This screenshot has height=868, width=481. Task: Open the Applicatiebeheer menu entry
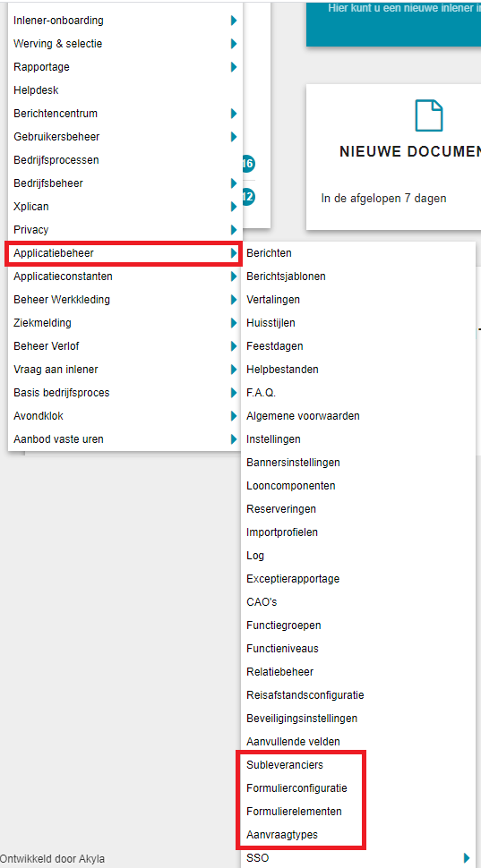(123, 253)
